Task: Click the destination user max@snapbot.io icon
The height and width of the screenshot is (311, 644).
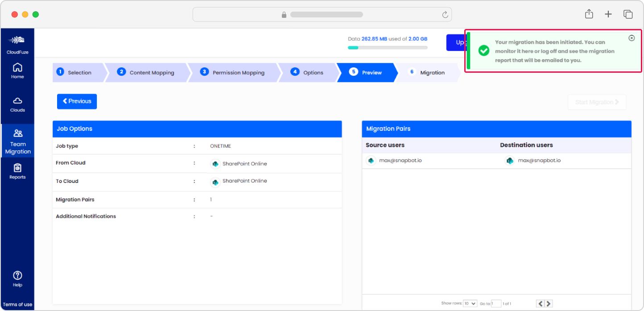Action: (510, 161)
